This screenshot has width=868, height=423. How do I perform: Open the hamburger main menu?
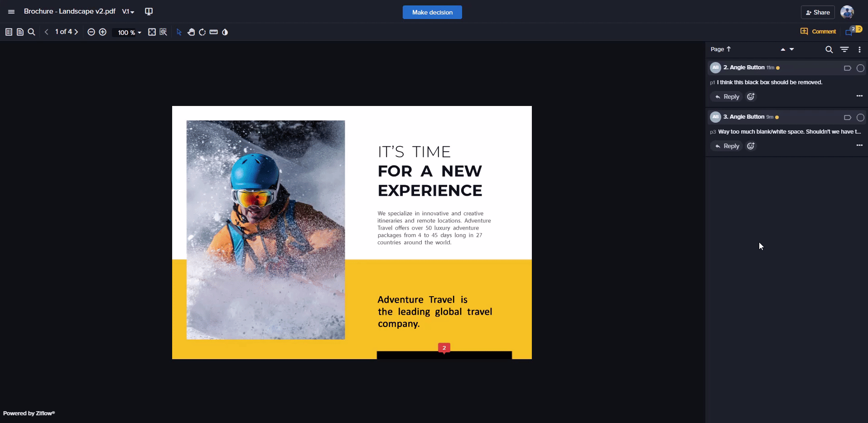point(11,12)
